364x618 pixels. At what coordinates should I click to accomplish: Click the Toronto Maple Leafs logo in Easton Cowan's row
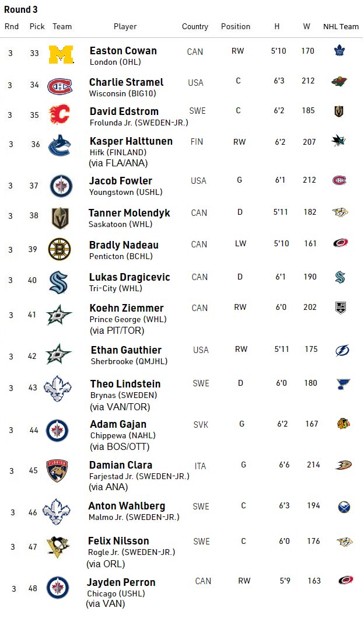339,51
